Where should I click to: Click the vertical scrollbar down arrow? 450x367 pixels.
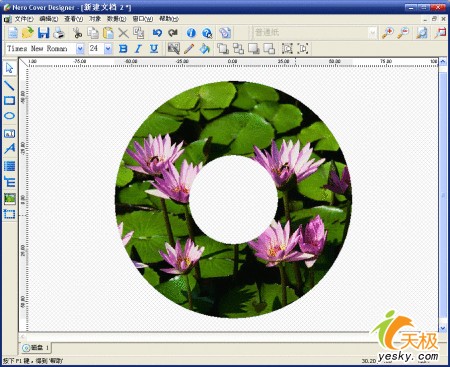tap(443, 328)
